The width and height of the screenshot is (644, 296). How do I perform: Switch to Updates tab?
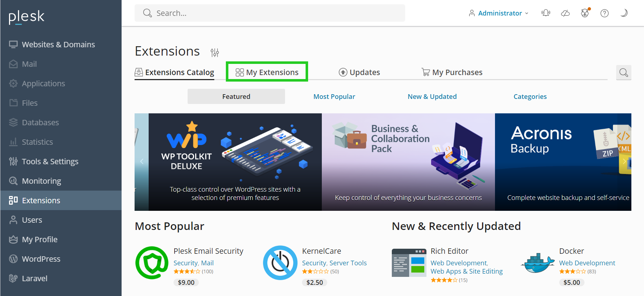pyautogui.click(x=359, y=72)
